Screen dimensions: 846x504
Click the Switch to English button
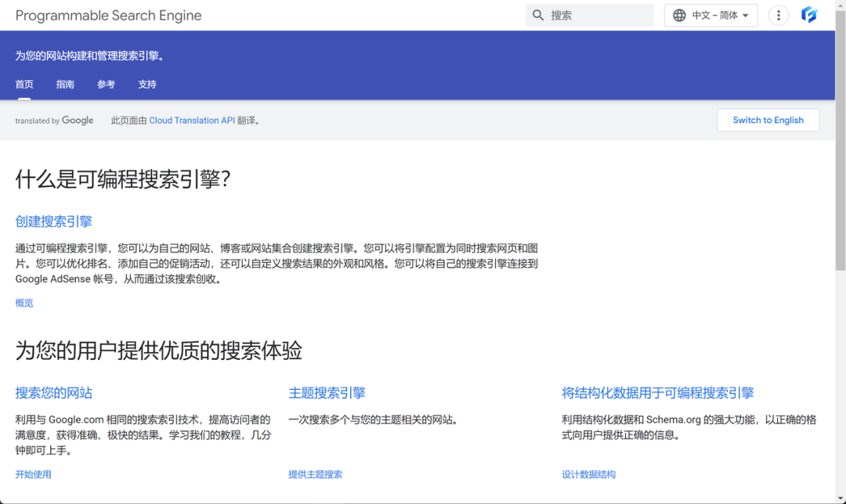click(x=768, y=121)
